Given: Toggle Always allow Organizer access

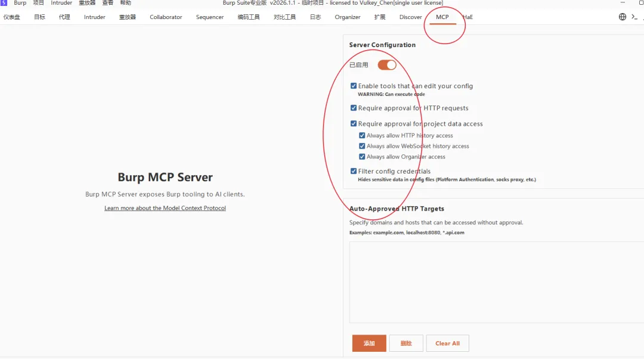Looking at the screenshot, I should (x=362, y=157).
